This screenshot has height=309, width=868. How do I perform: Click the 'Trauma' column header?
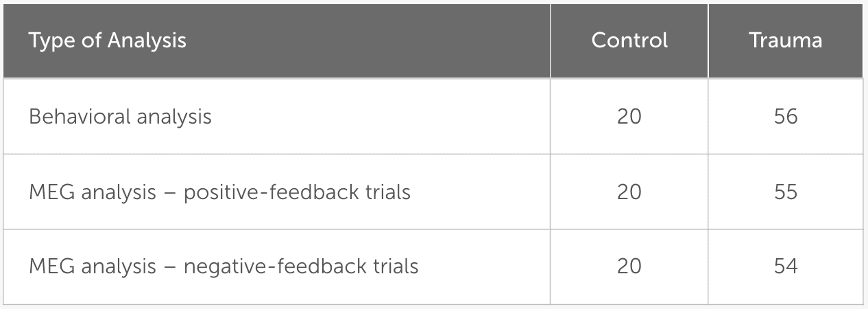786,41
